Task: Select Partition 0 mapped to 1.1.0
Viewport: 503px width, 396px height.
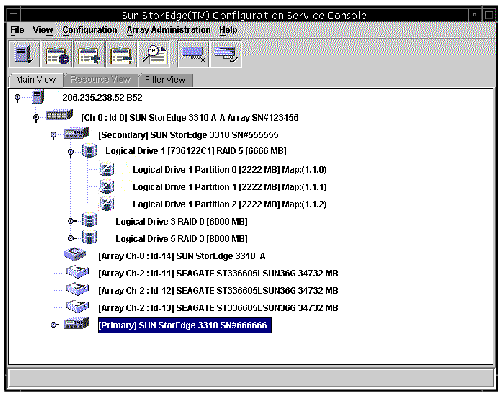Action: pos(229,170)
